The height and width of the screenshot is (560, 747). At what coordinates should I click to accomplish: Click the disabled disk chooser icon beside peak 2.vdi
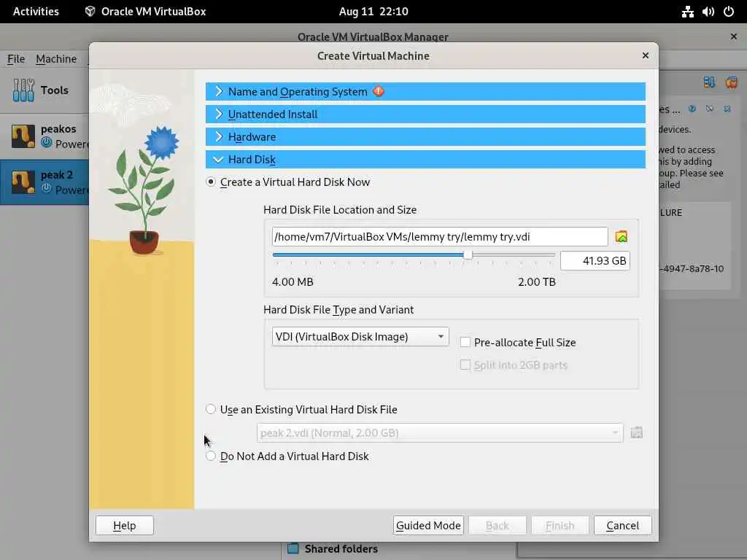636,432
